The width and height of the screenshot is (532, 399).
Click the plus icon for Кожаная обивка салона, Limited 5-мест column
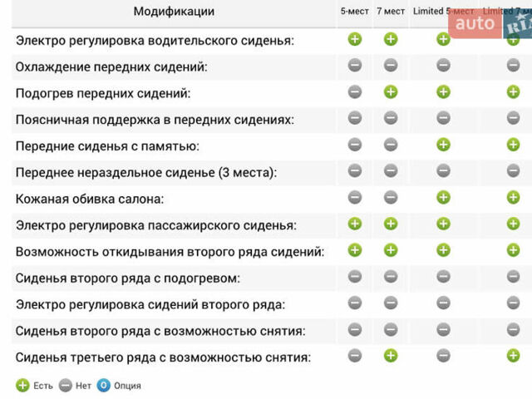[443, 198]
